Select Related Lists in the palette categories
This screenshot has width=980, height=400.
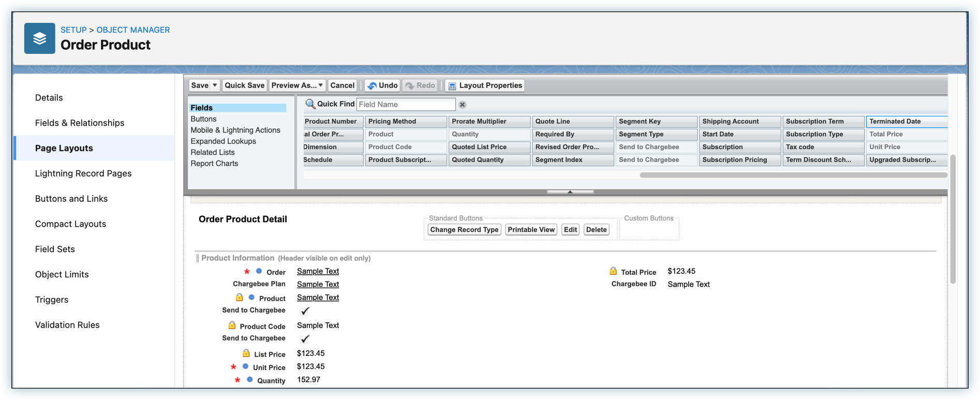pos(213,152)
